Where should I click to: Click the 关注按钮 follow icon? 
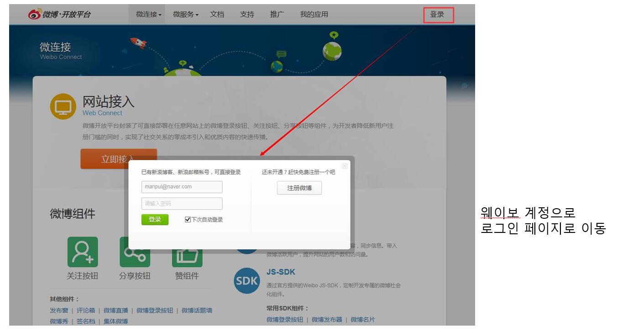(x=83, y=252)
